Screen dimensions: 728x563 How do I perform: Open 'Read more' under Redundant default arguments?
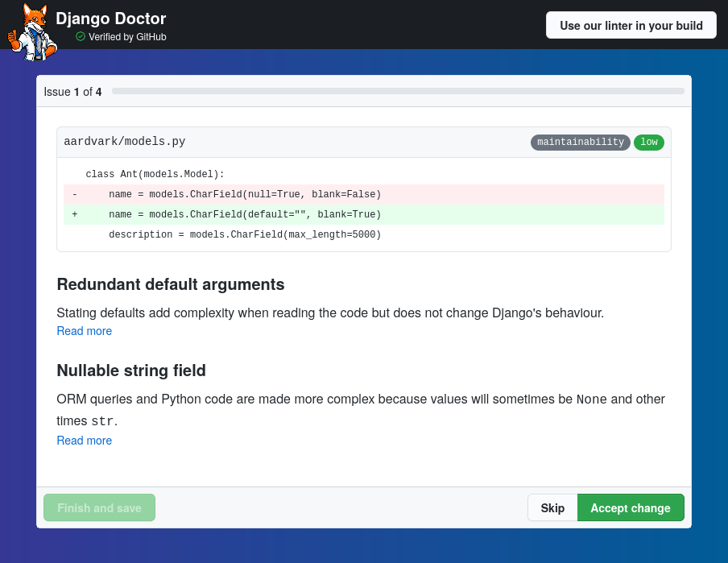[84, 331]
